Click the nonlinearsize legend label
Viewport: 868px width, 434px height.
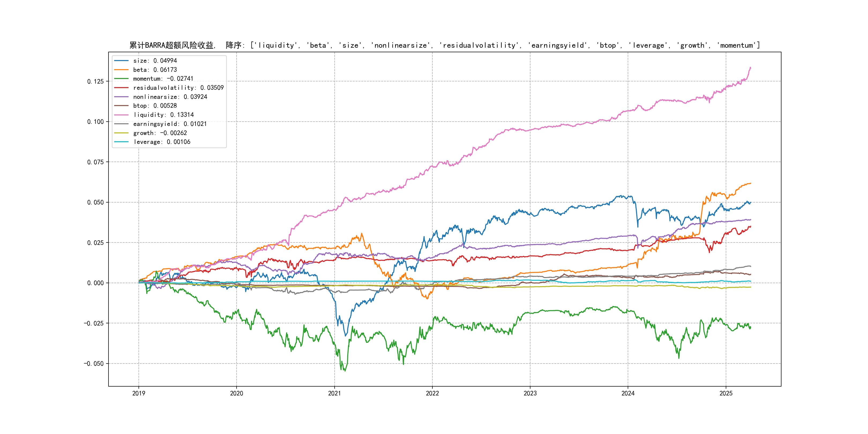pyautogui.click(x=170, y=97)
